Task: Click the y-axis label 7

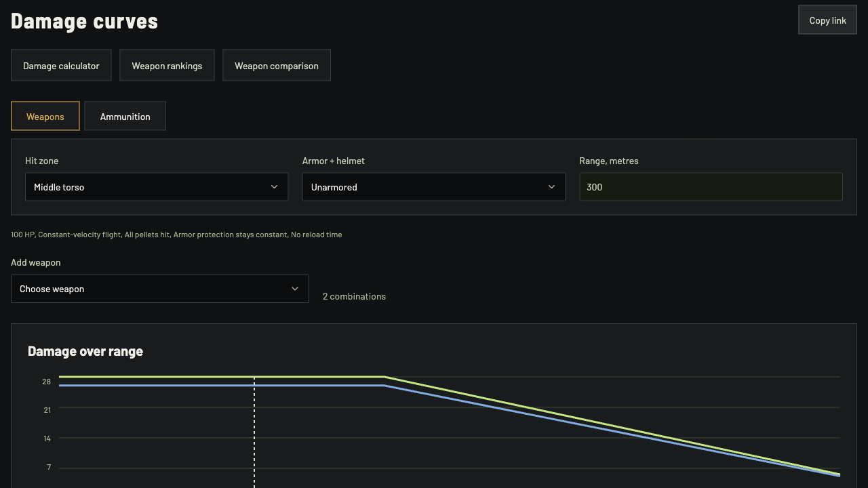Action: 49,468
